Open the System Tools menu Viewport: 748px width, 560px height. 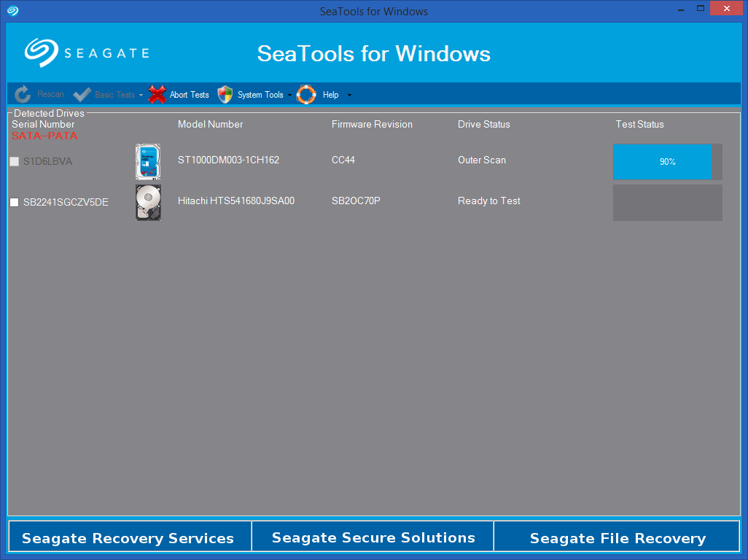pos(263,94)
